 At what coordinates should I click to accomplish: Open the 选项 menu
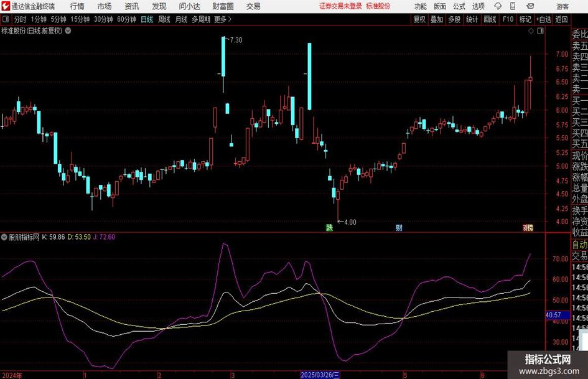[x=478, y=6]
